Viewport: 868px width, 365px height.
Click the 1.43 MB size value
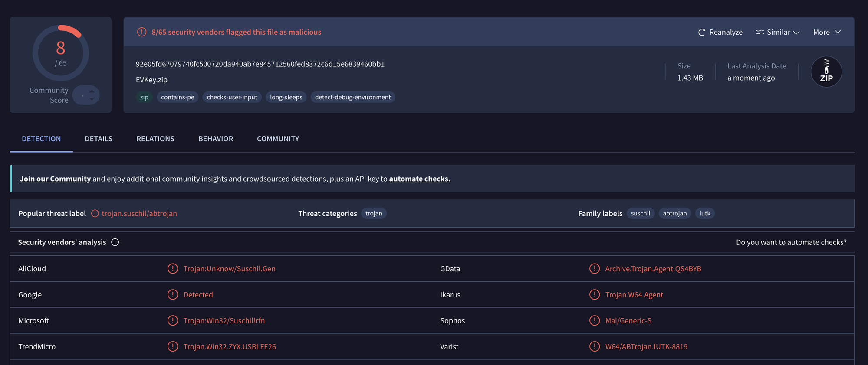(x=690, y=78)
